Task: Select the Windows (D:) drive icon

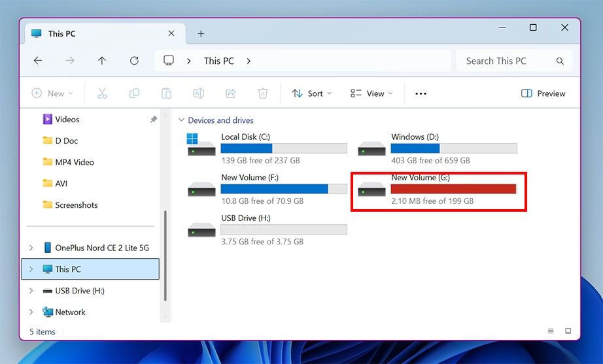Action: (x=371, y=148)
